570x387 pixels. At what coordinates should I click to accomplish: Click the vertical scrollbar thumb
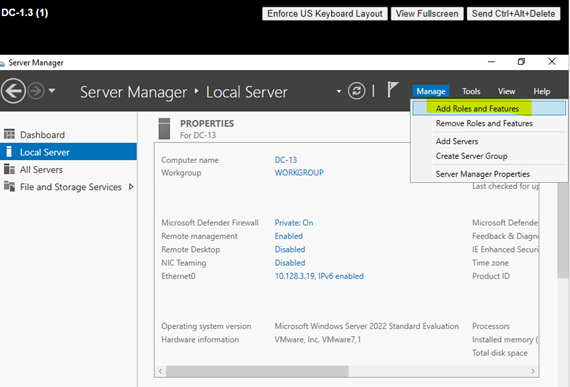pos(563,230)
